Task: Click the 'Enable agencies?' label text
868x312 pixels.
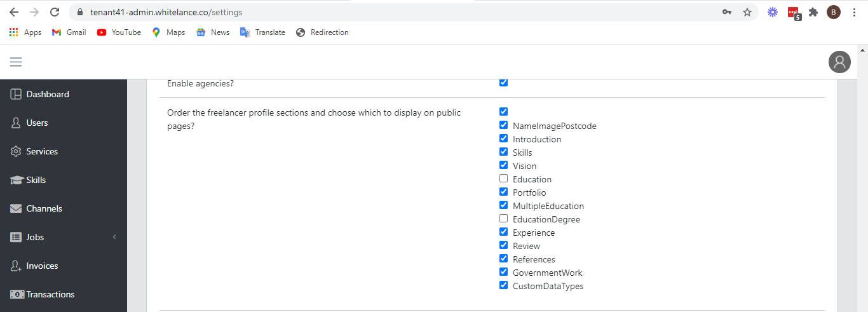Action: click(200, 83)
